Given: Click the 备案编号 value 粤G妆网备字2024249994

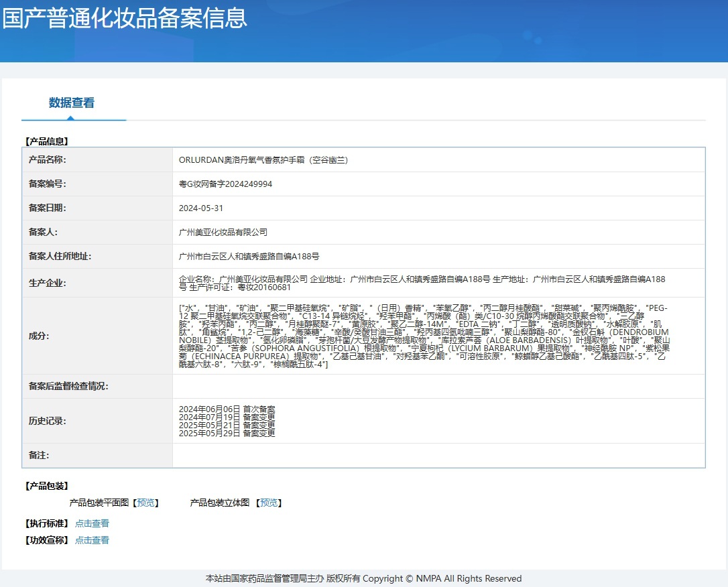Looking at the screenshot, I should click(226, 184).
